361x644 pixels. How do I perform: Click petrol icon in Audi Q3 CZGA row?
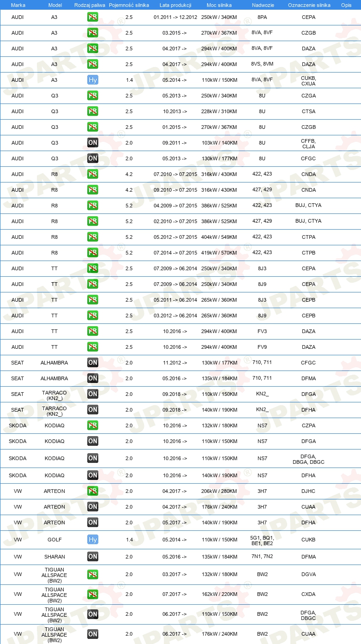point(93,96)
